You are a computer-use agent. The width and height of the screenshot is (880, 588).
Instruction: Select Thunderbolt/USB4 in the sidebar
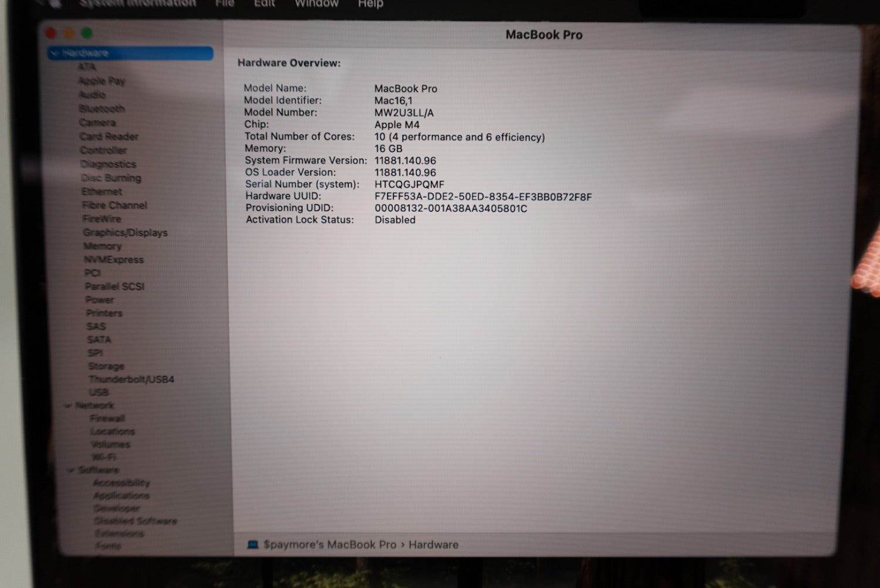click(x=131, y=379)
